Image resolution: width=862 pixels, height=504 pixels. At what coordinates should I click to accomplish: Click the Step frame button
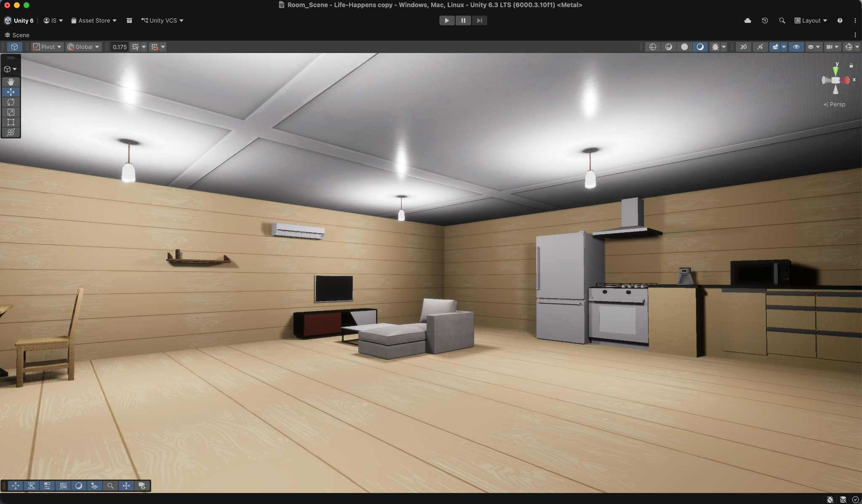[479, 20]
